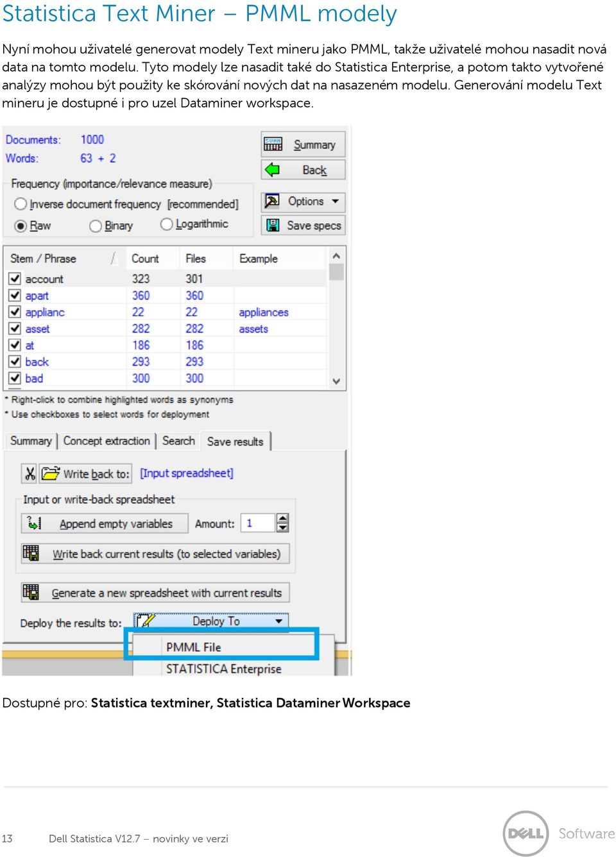Sort by the Stem / Phrase column header

(x=64, y=259)
